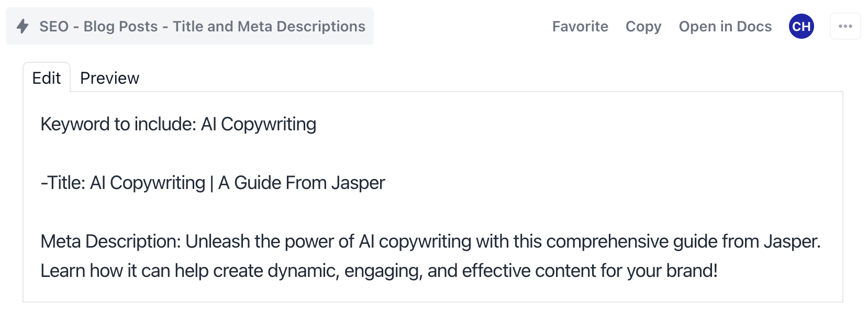Select the Edit tab

(46, 77)
